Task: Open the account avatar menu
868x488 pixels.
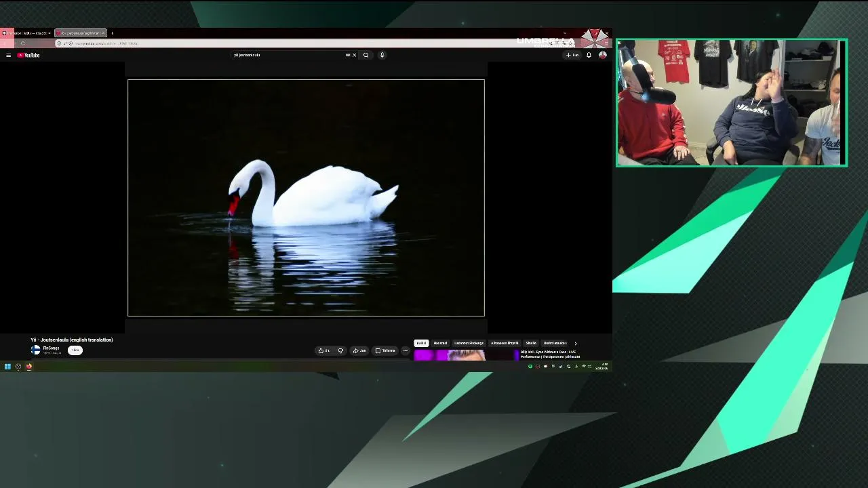Action: click(x=602, y=56)
